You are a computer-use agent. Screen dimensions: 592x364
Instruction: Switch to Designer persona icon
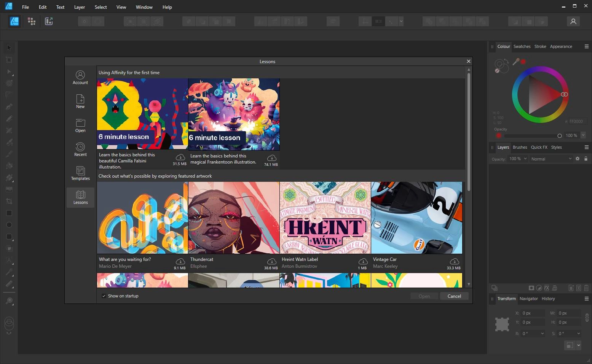[14, 21]
